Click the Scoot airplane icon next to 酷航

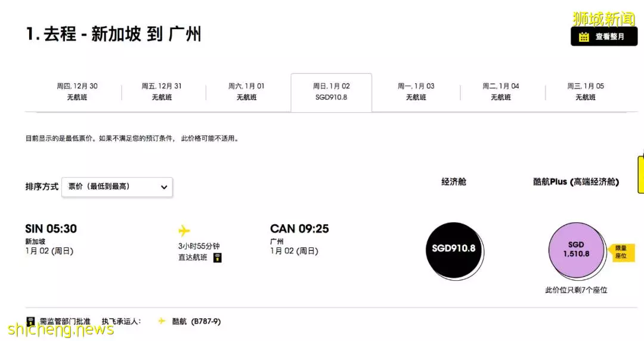click(162, 321)
